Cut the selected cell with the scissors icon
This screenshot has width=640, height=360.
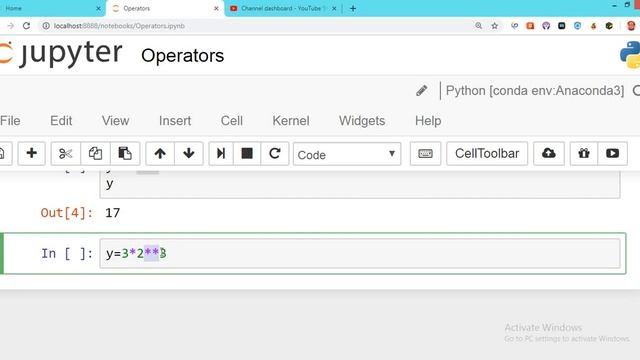coord(65,153)
